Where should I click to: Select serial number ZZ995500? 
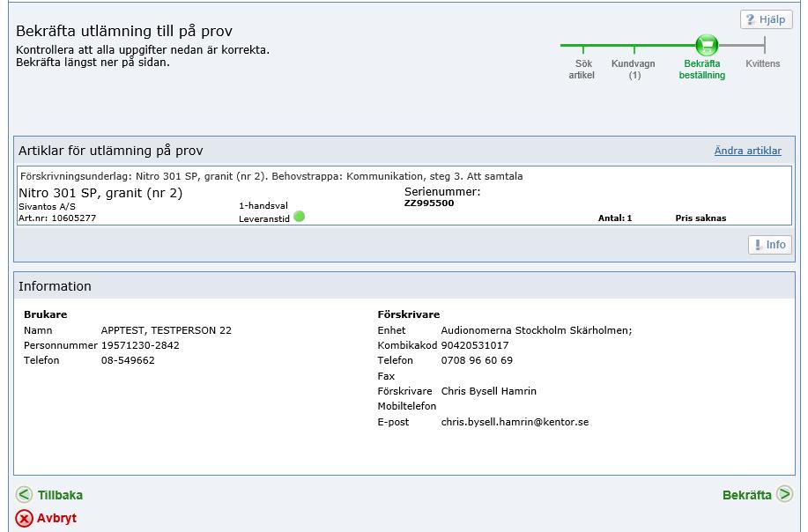click(x=429, y=203)
